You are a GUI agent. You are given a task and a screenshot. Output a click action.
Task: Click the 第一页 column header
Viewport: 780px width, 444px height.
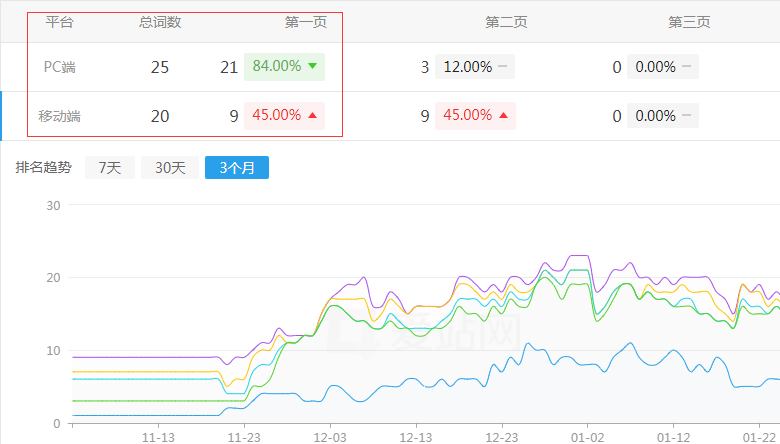(x=306, y=22)
